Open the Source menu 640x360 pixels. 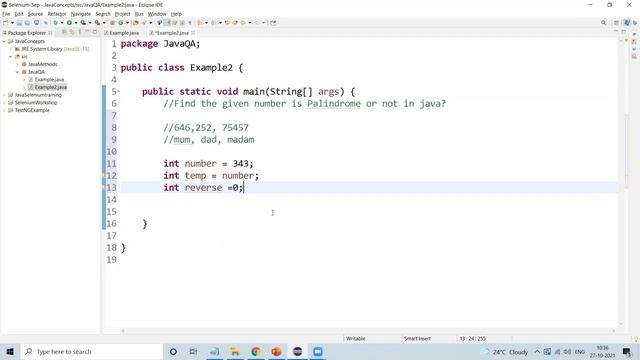(x=35, y=14)
